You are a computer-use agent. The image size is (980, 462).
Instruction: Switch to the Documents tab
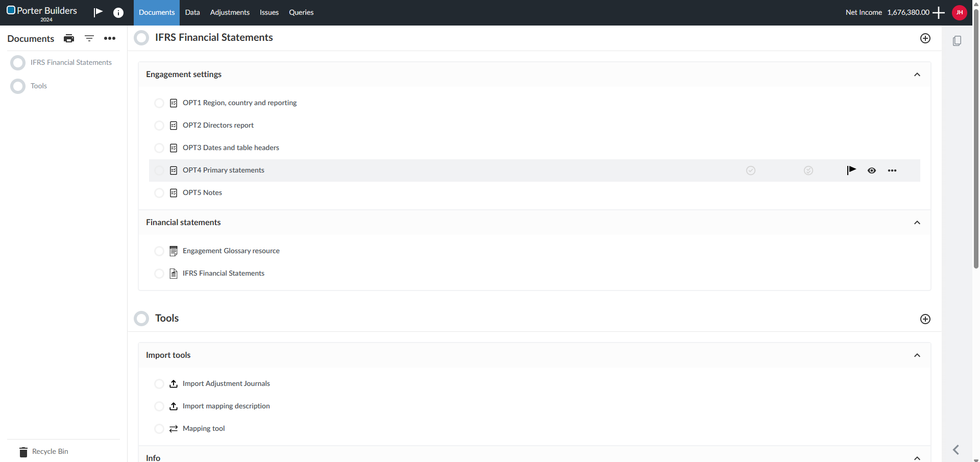[x=157, y=13]
